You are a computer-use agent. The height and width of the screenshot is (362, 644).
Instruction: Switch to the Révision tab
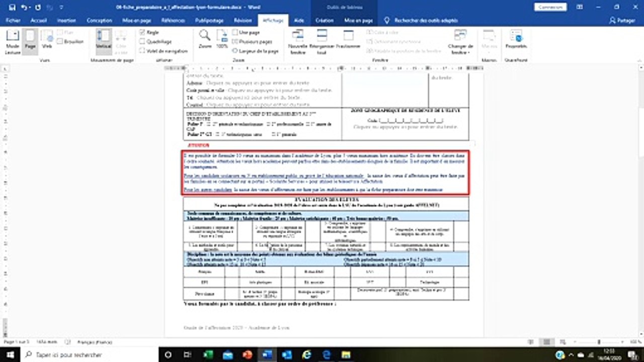coord(243,21)
